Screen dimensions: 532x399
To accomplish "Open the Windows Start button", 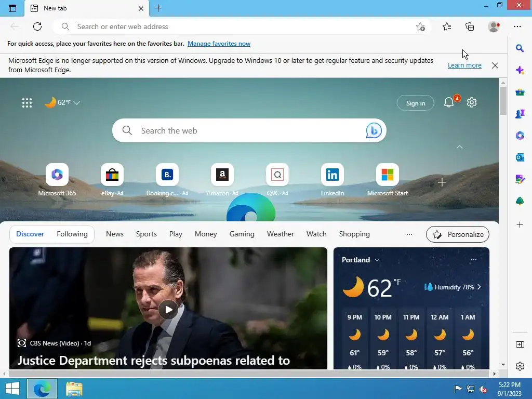I will pyautogui.click(x=12, y=389).
